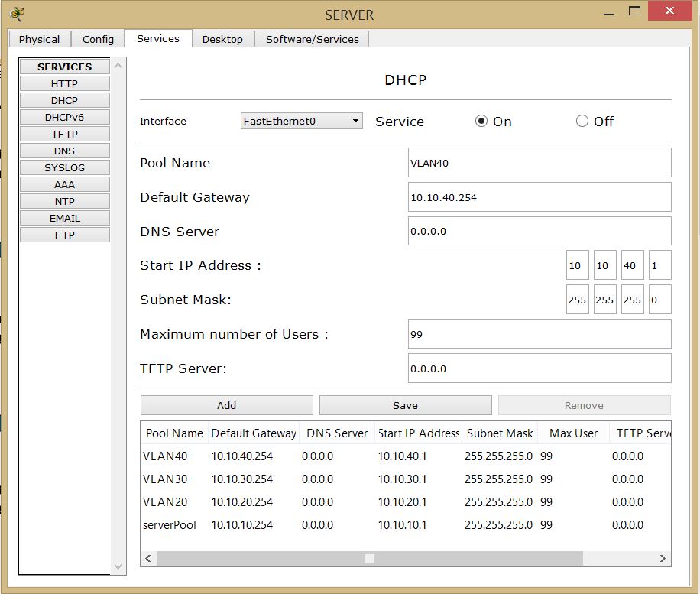Turn the DHCP service On
This screenshot has width=700, height=594.
(481, 121)
